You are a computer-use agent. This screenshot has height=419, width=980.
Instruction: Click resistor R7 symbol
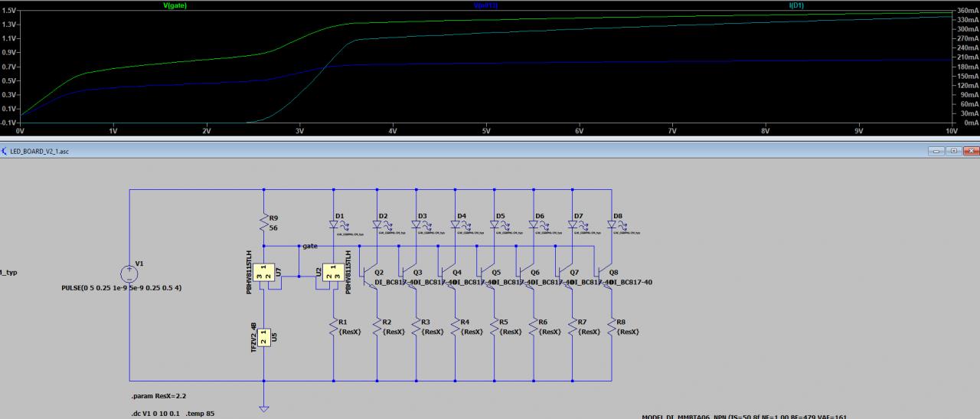tap(573, 327)
